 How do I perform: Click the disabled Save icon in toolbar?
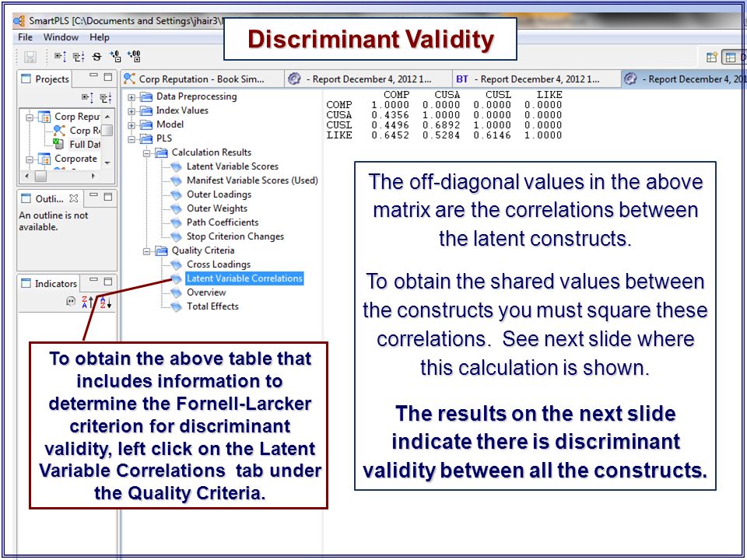[30, 57]
